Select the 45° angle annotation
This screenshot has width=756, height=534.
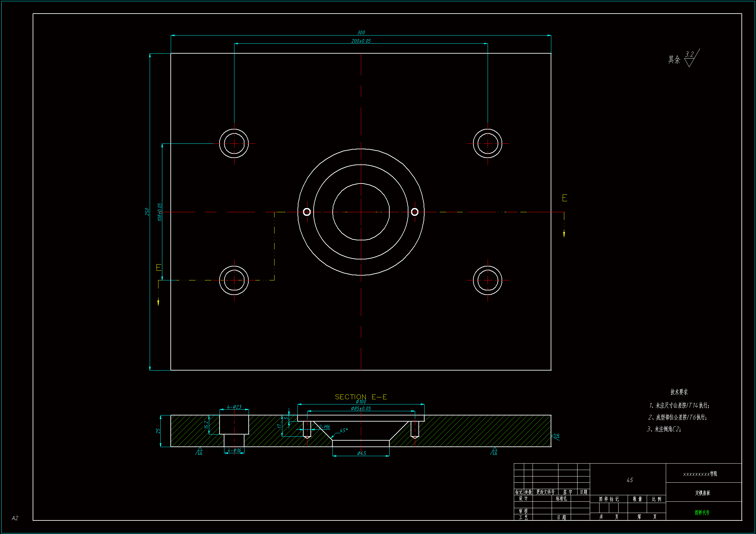pos(343,430)
